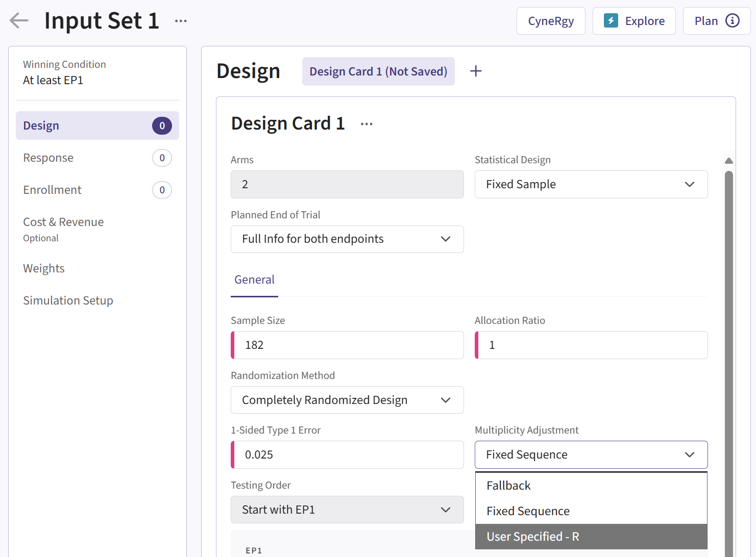
Task: Click the scrollbar up arrow
Action: pyautogui.click(x=729, y=161)
